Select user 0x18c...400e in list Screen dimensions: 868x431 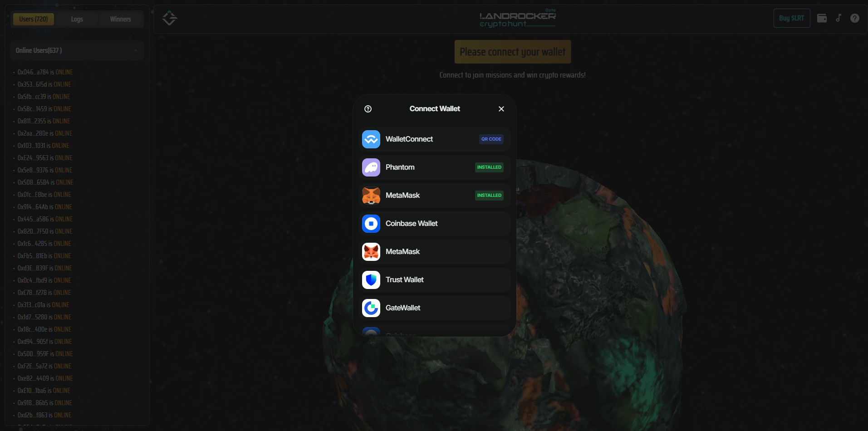[44, 329]
